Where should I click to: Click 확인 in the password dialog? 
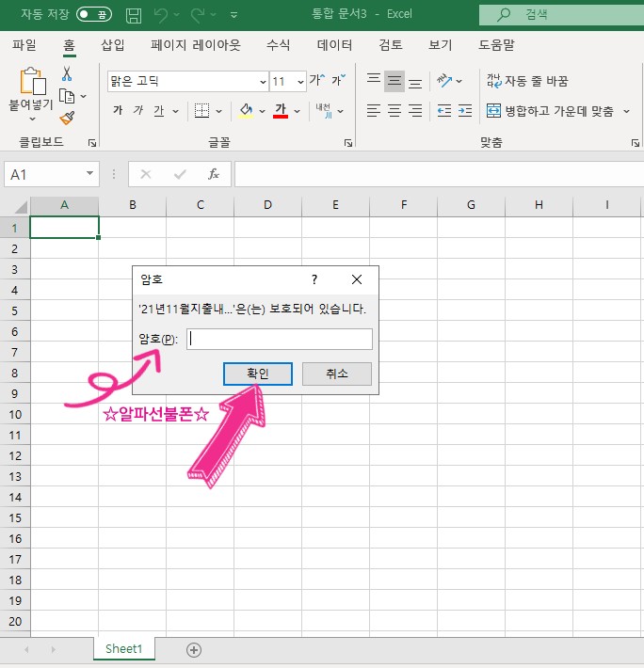[x=258, y=374]
